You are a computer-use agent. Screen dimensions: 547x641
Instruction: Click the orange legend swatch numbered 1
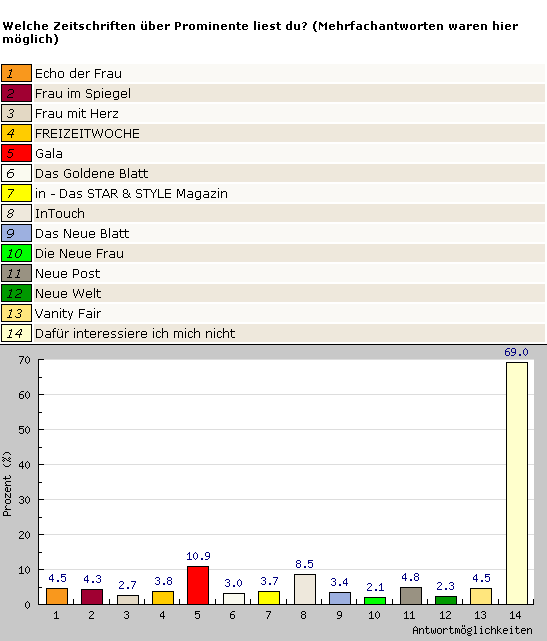tap(16, 73)
